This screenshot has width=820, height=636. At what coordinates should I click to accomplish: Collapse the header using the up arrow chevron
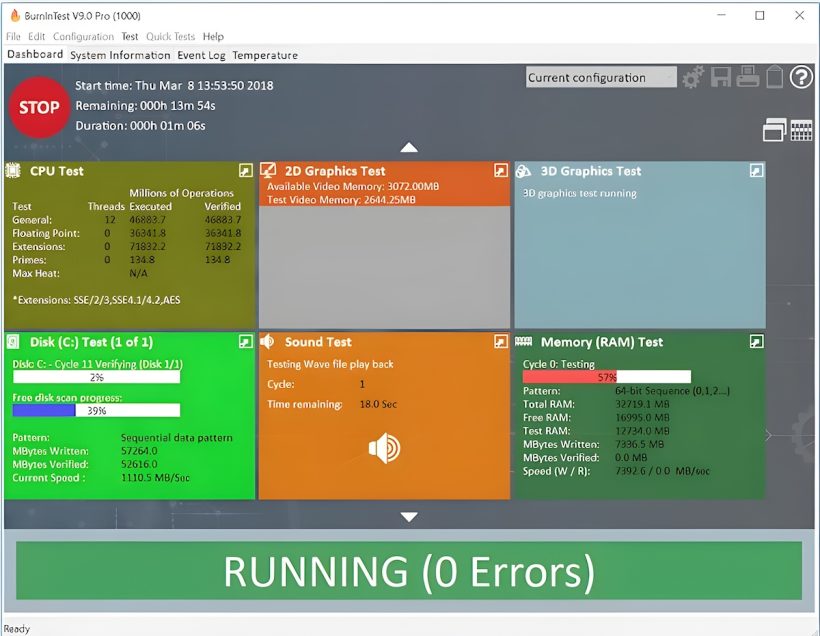[410, 146]
